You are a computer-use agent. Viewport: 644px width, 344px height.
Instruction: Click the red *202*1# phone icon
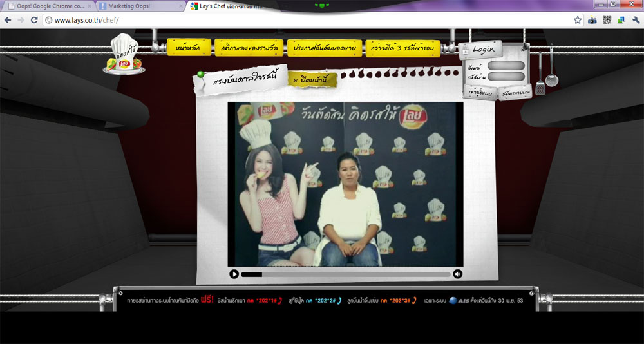pyautogui.click(x=280, y=300)
